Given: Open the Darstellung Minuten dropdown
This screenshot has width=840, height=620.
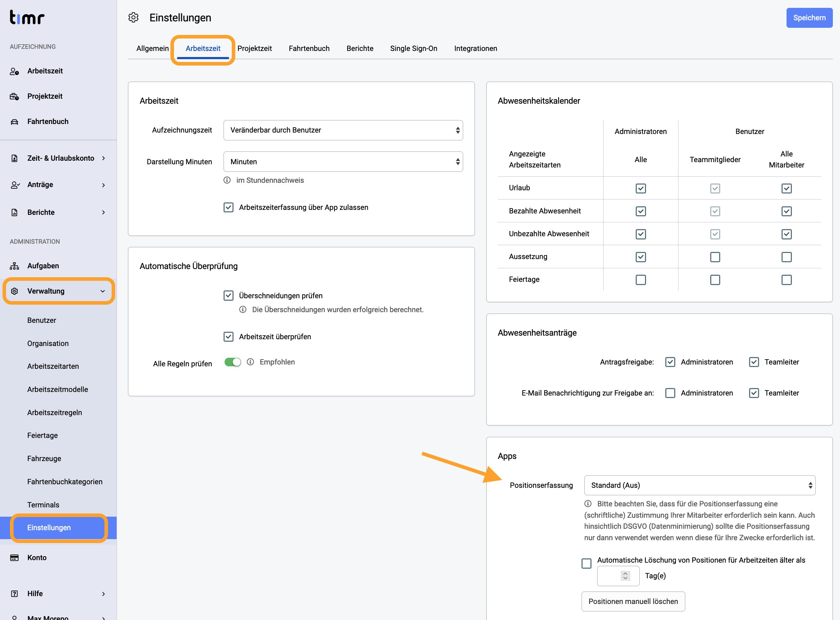Looking at the screenshot, I should (x=343, y=162).
